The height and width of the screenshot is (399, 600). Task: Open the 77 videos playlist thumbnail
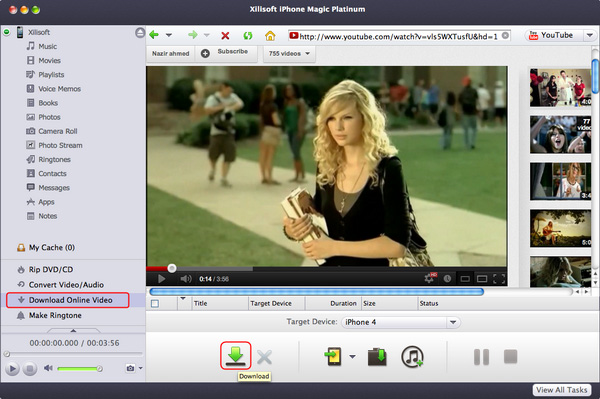[560, 135]
